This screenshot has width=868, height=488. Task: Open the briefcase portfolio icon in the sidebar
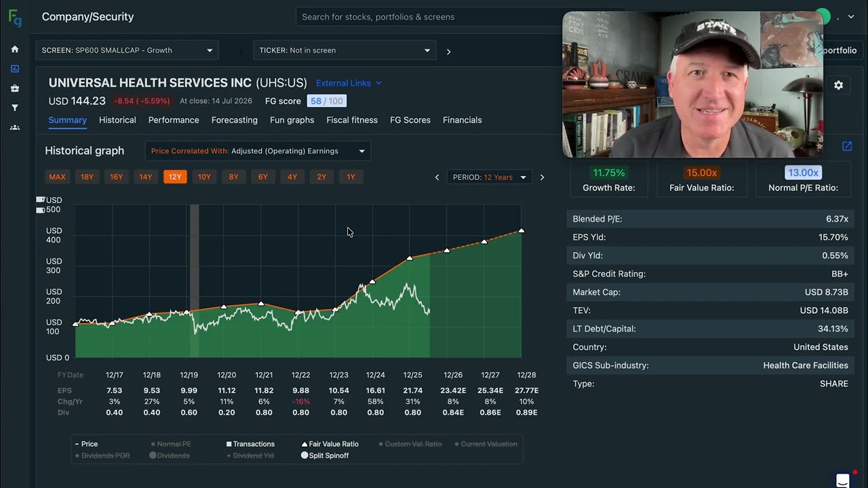(x=15, y=88)
